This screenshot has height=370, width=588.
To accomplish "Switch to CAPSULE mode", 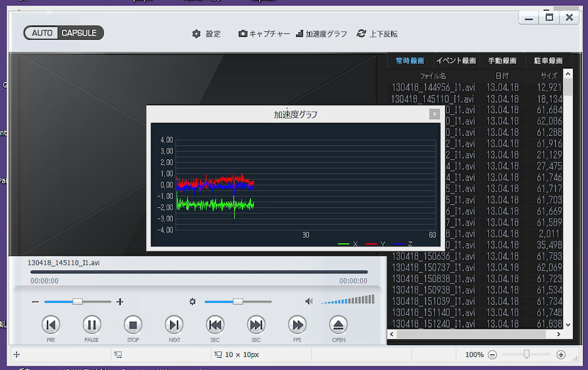I will click(x=79, y=33).
